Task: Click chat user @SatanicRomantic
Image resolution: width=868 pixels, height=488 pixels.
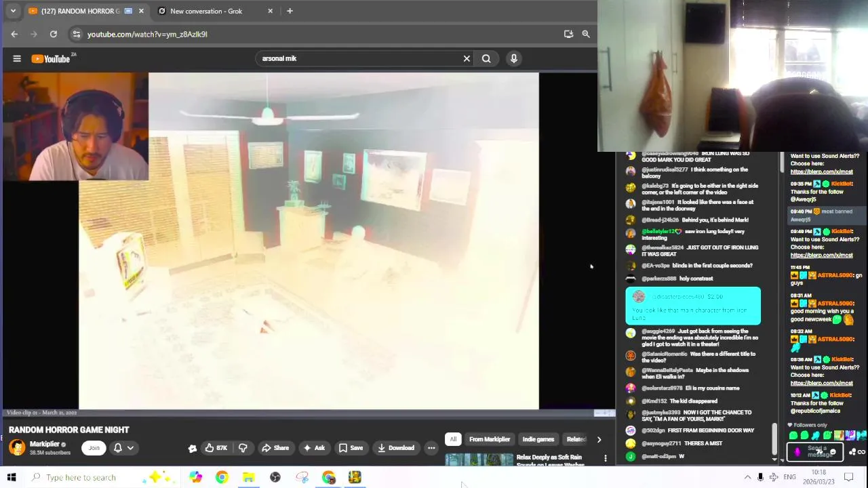Action: tap(664, 354)
